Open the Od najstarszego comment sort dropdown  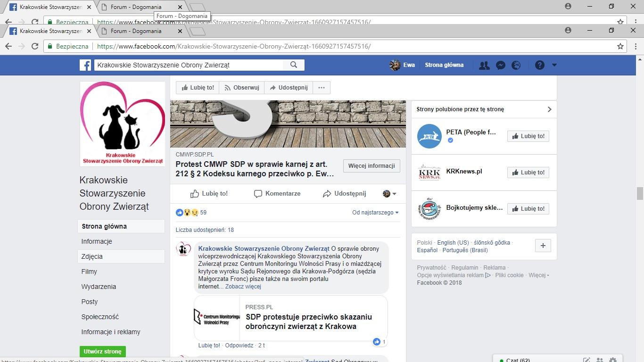[375, 213]
